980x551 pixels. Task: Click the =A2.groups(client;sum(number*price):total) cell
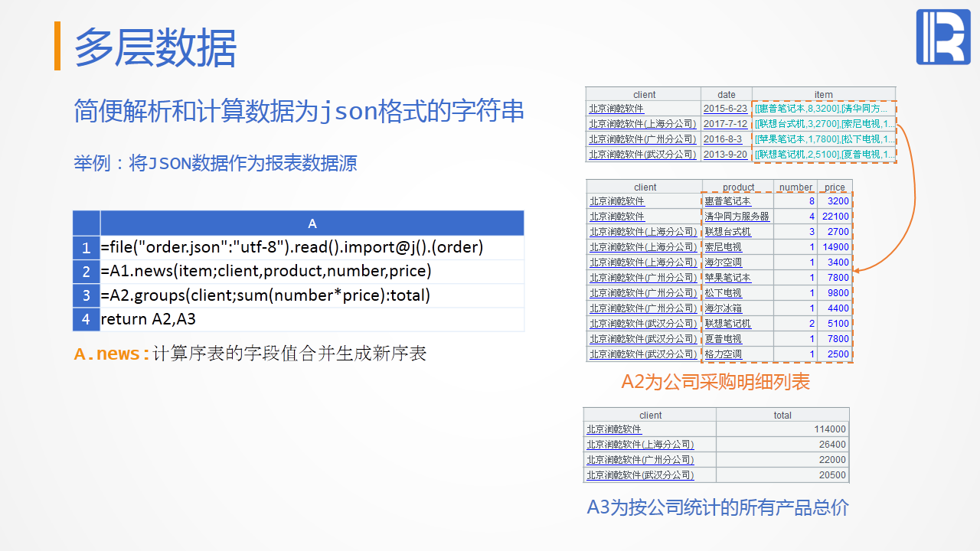[312, 295]
